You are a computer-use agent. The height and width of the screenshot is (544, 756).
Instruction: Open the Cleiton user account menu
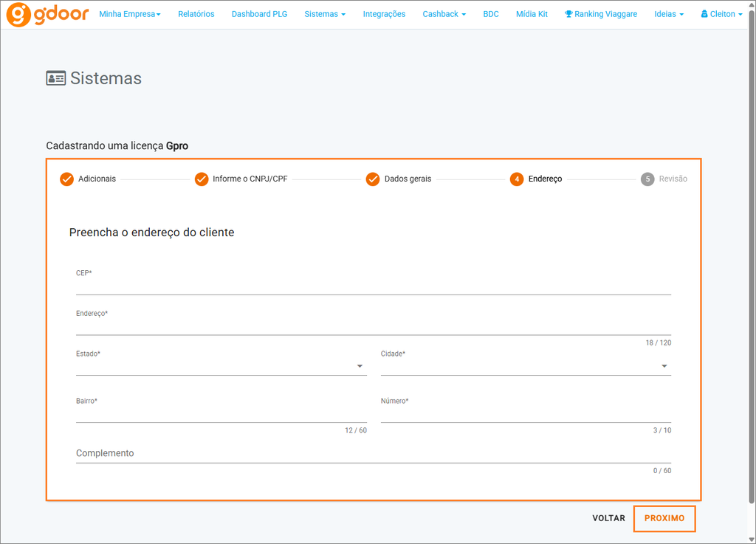pyautogui.click(x=721, y=14)
